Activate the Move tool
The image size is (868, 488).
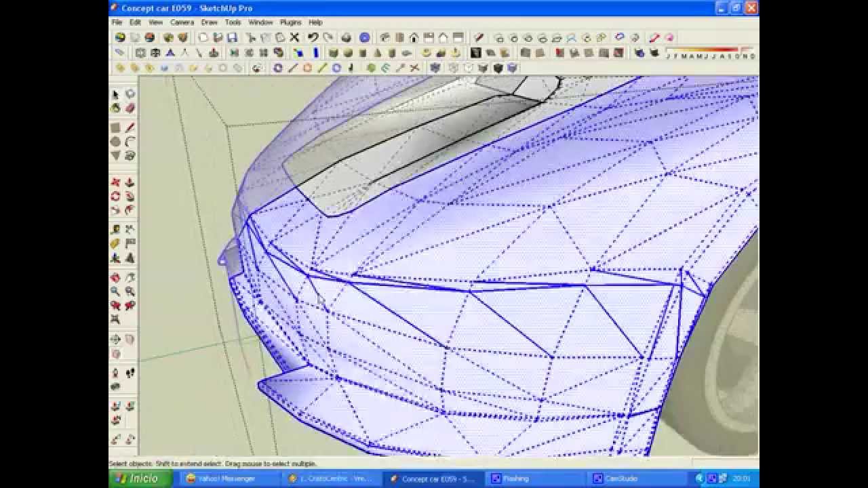115,182
